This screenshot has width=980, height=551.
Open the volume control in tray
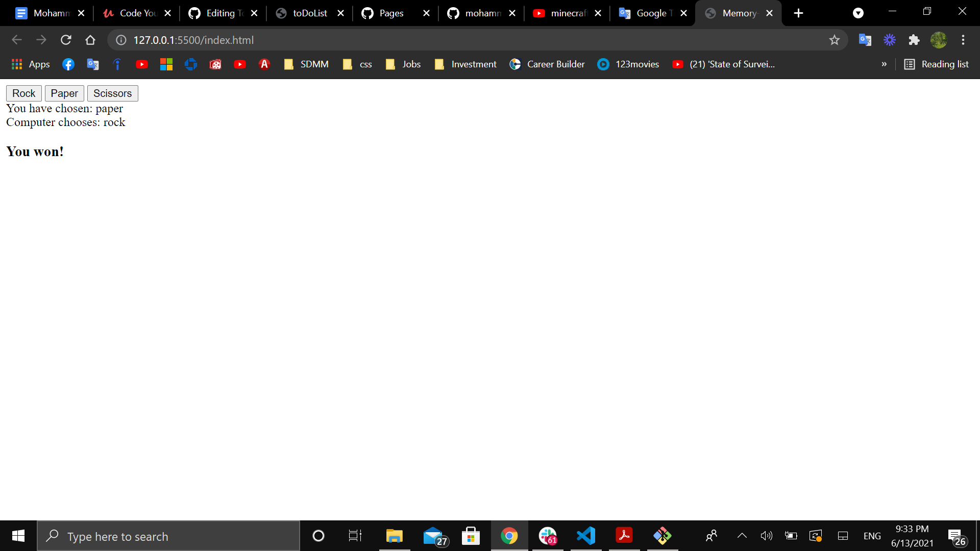pyautogui.click(x=766, y=536)
